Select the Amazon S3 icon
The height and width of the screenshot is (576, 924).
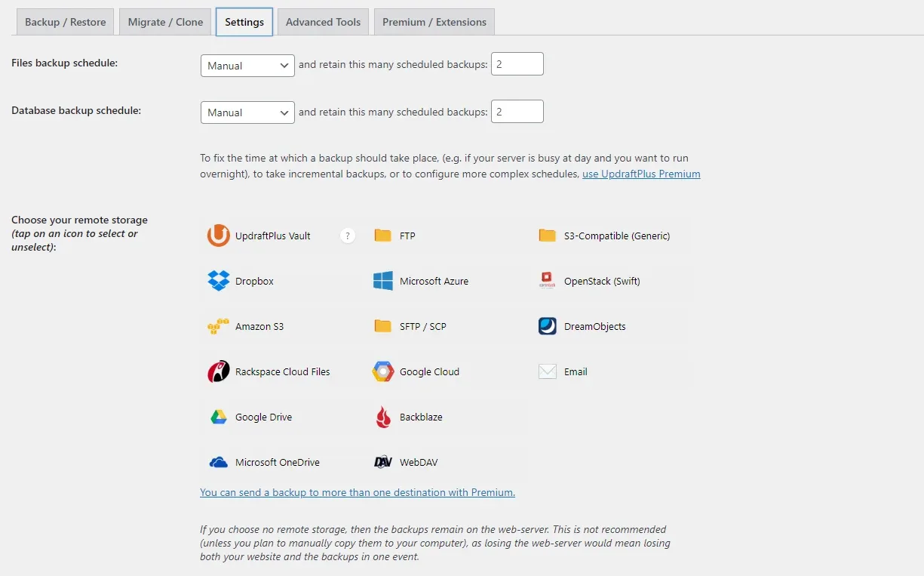tap(219, 326)
